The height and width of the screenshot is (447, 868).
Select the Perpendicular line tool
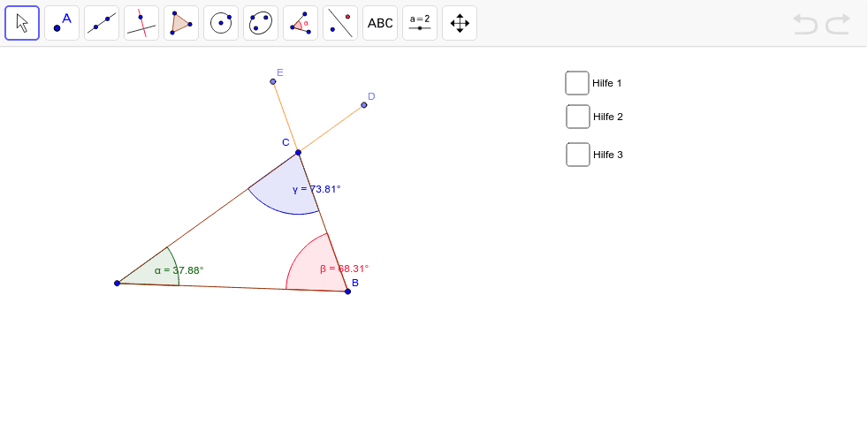(141, 23)
